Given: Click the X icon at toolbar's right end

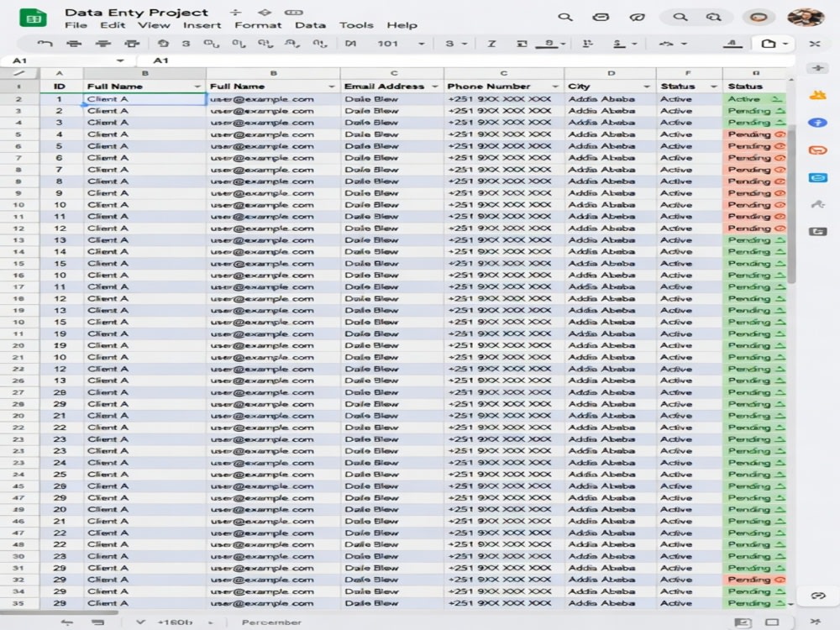Looking at the screenshot, I should pos(815,44).
